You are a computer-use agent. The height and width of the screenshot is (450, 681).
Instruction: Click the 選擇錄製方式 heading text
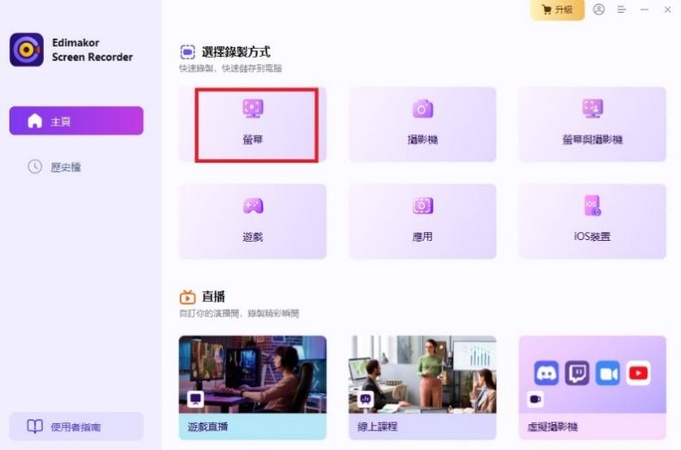click(x=236, y=52)
